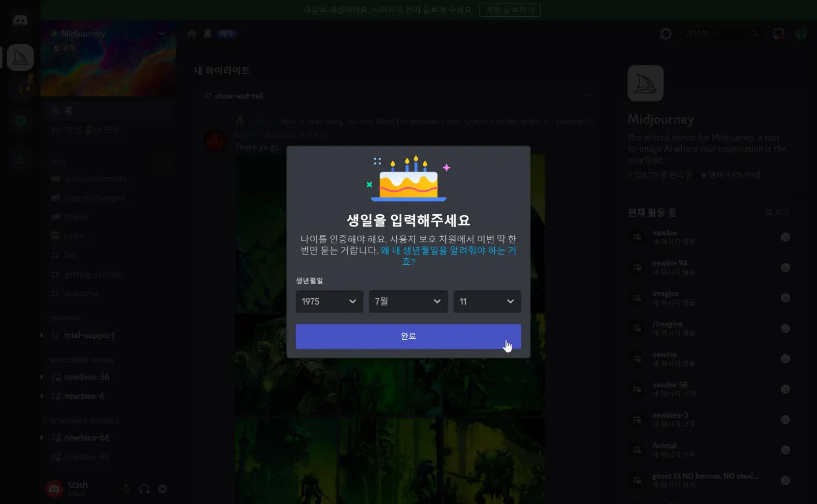This screenshot has height=504, width=817.
Task: Select the Midjourney sailboat server icon in sidebar
Action: coord(20,57)
